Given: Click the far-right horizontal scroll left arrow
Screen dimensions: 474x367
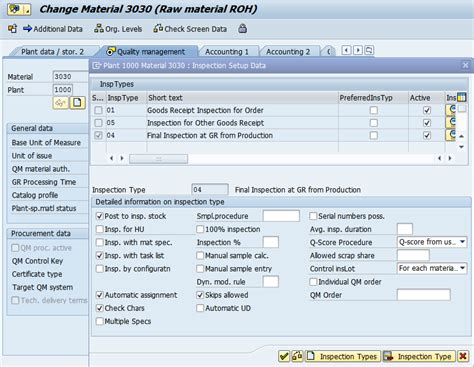Looking at the screenshot, I should coord(439,158).
